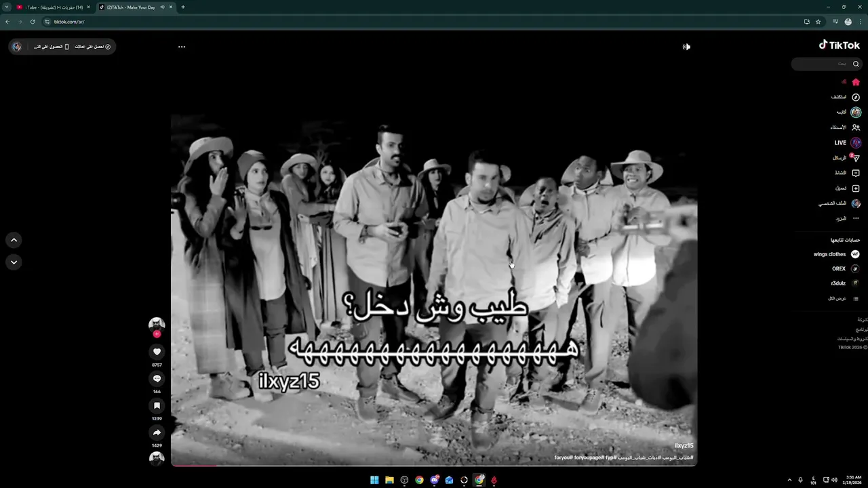Open the video more options menu
Viewport: 868px width, 488px height.
[182, 47]
